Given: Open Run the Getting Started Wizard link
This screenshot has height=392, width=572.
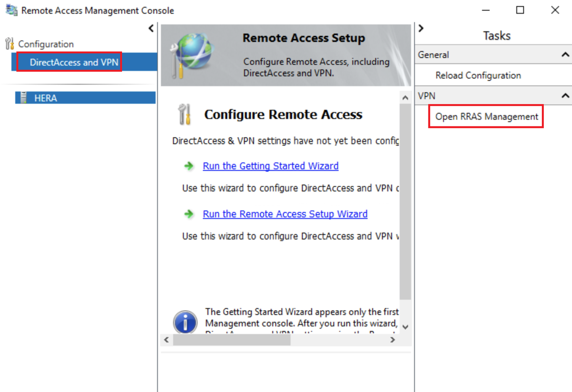Looking at the screenshot, I should click(x=270, y=165).
